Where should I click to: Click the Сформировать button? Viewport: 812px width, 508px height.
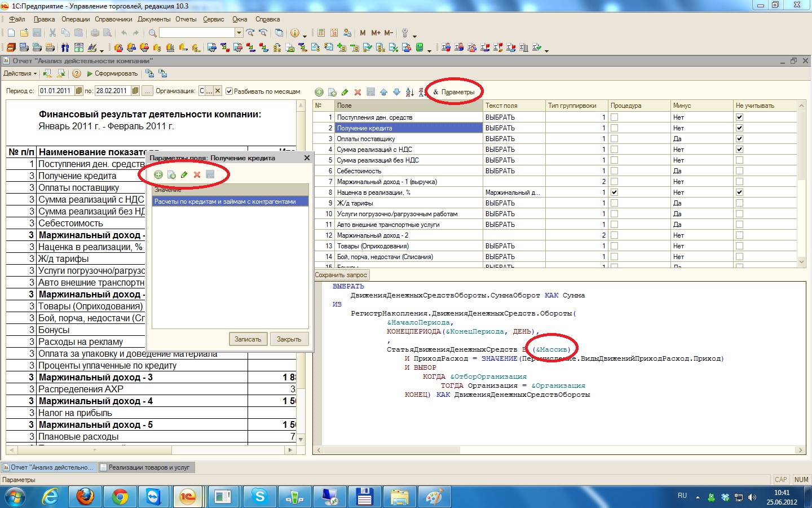pyautogui.click(x=112, y=73)
